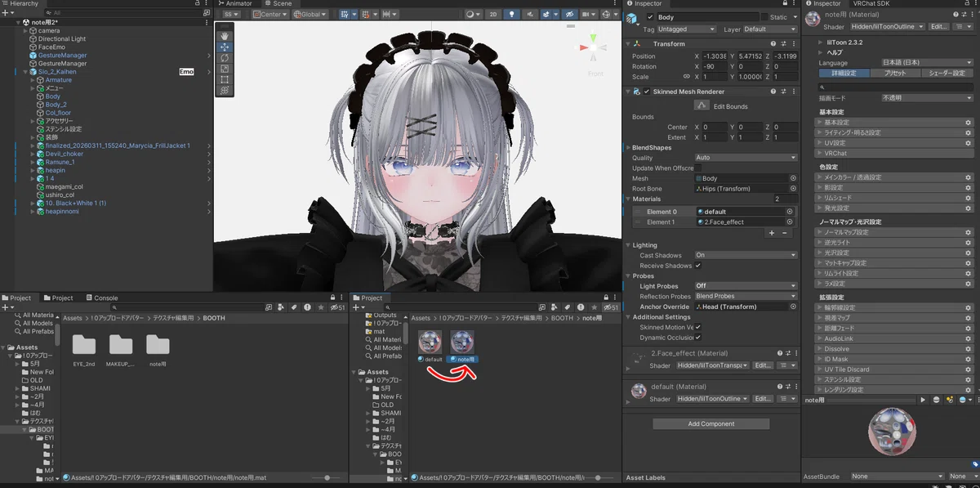Toggle Dynamic Occlusion checkbox
The image size is (980, 488).
[x=698, y=338]
